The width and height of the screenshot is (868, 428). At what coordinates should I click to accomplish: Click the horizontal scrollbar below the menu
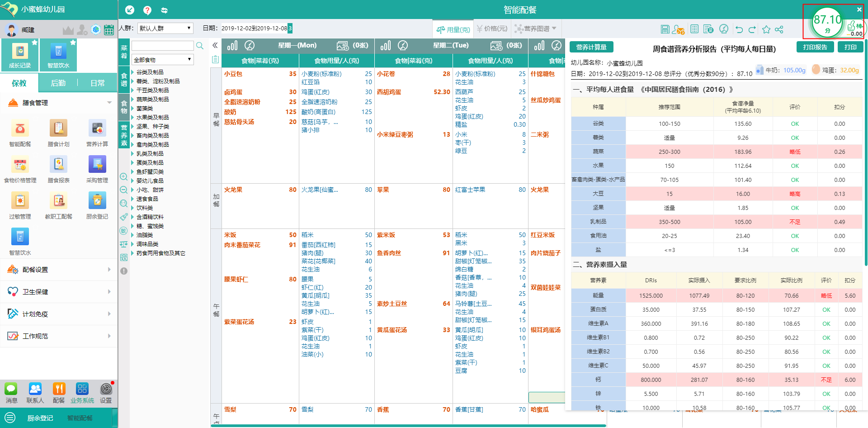pyautogui.click(x=407, y=425)
